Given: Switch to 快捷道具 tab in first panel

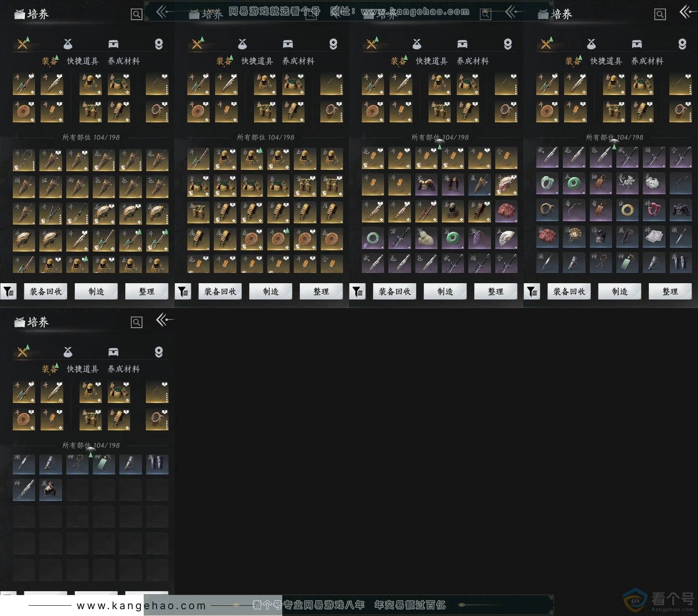Looking at the screenshot, I should click(83, 61).
